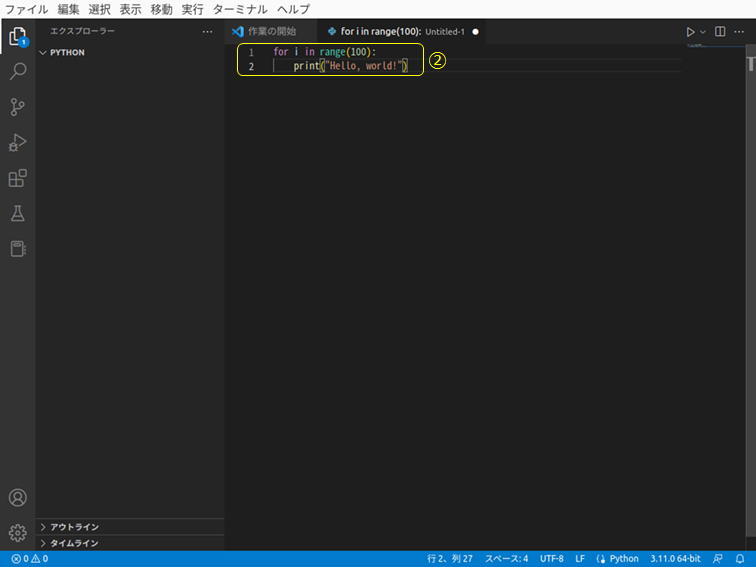Image resolution: width=756 pixels, height=567 pixels.
Task: Click the Accounts icon in activity bar
Action: pos(18,498)
